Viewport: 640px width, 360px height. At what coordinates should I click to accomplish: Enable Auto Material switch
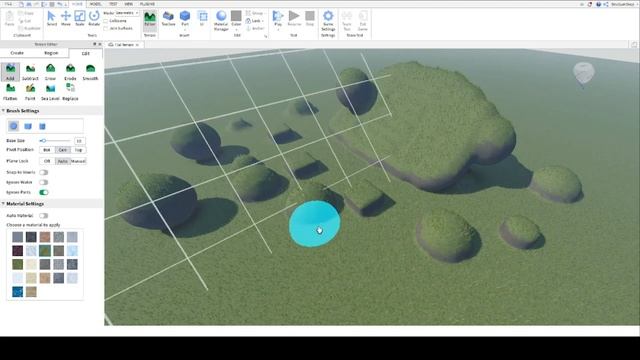coord(44,216)
